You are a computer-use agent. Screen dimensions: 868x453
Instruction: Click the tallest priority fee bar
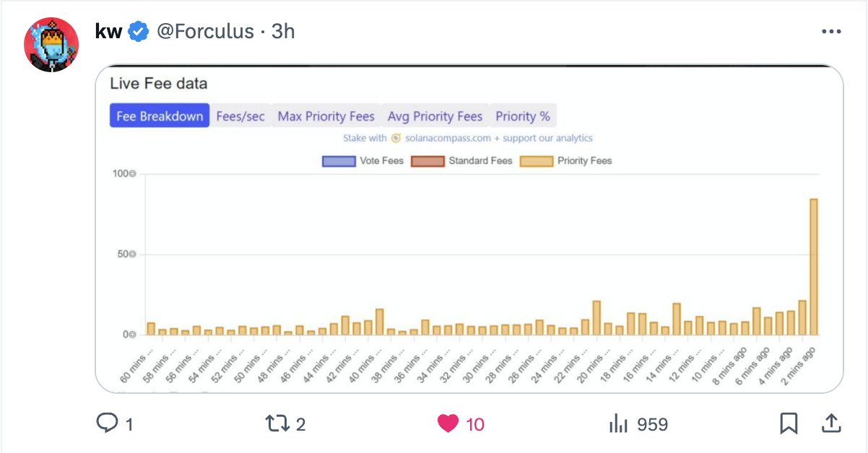(814, 267)
